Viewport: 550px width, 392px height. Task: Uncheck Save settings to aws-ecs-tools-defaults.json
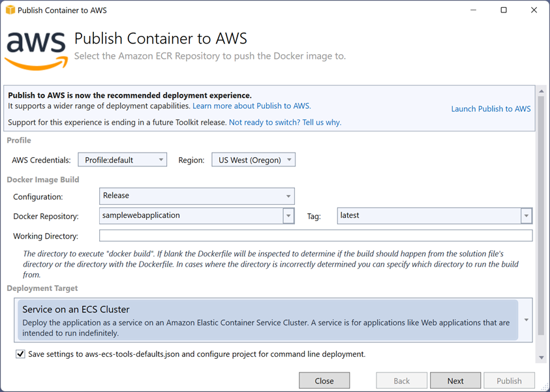click(x=20, y=354)
